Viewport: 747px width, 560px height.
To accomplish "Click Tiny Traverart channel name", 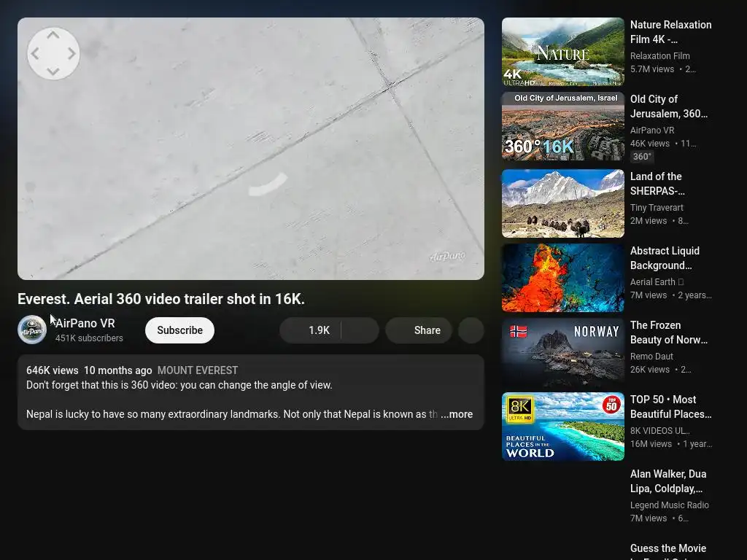I will [657, 207].
